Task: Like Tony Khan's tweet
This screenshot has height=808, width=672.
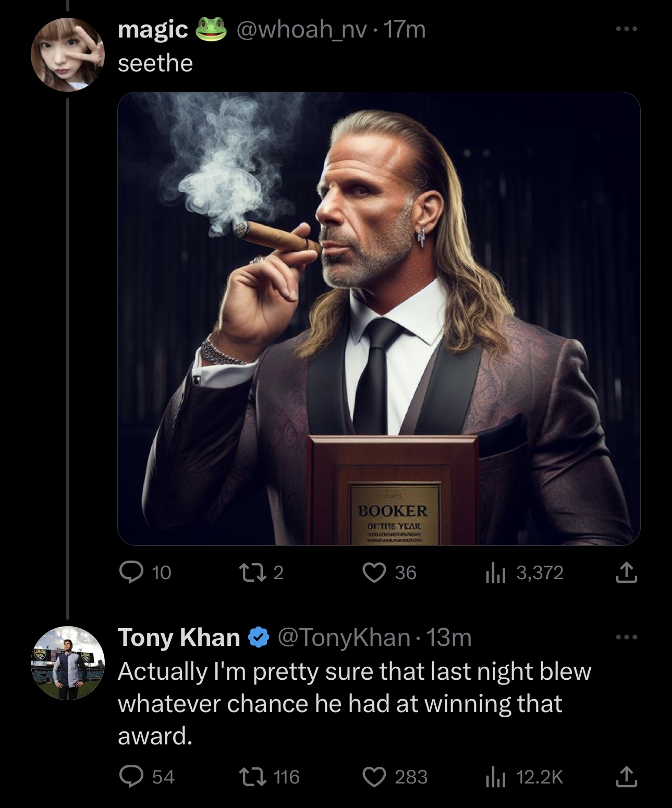Action: coord(374,777)
